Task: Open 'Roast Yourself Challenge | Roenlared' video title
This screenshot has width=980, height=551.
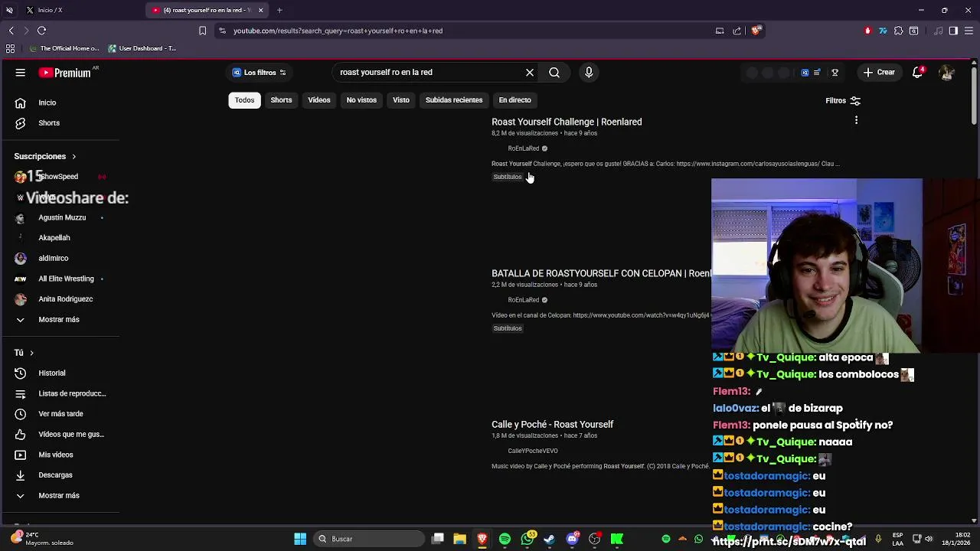Action: [567, 122]
